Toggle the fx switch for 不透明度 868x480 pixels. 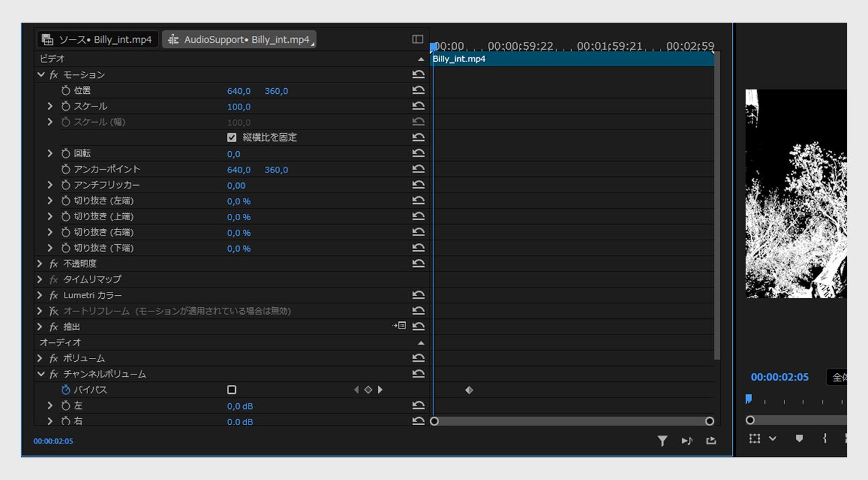pyautogui.click(x=53, y=264)
